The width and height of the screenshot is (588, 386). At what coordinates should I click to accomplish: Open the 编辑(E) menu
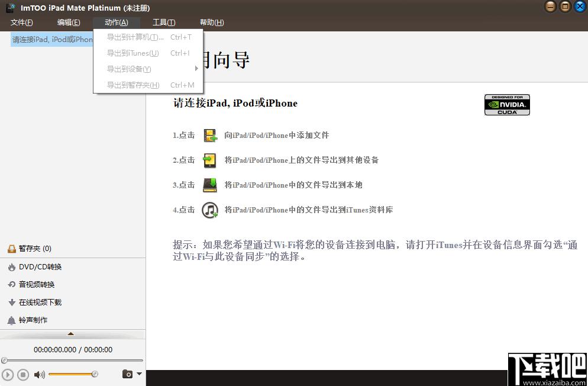69,22
